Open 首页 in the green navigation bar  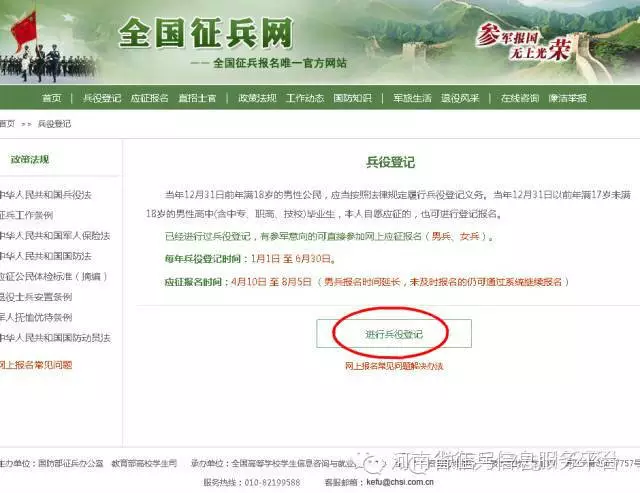[51, 98]
